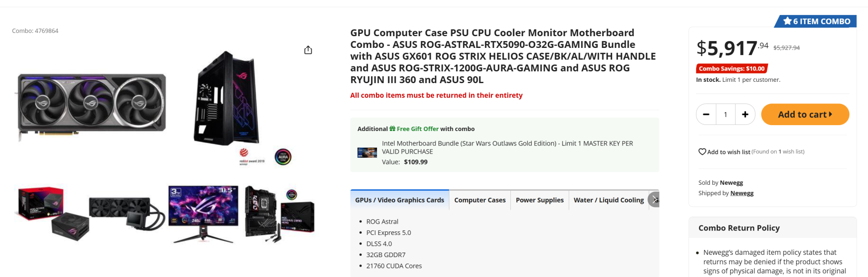This screenshot has width=868, height=277.
Task: Switch to the Computer Cases tab
Action: 480,200
